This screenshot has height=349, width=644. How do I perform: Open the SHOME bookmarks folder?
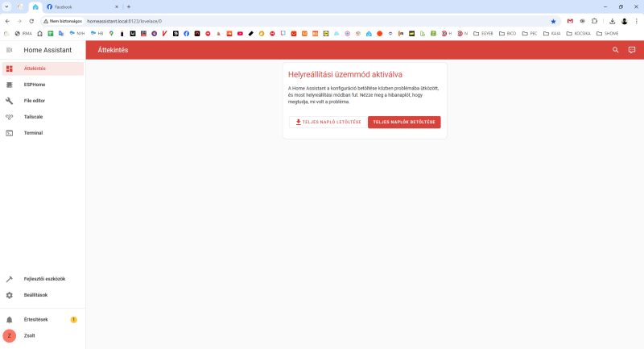(608, 34)
